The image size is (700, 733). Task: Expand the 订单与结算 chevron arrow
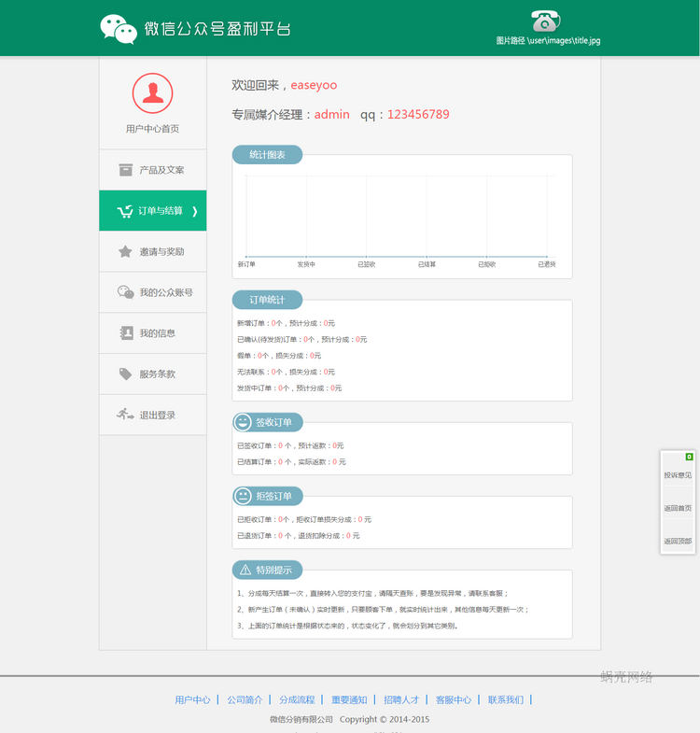tap(195, 211)
